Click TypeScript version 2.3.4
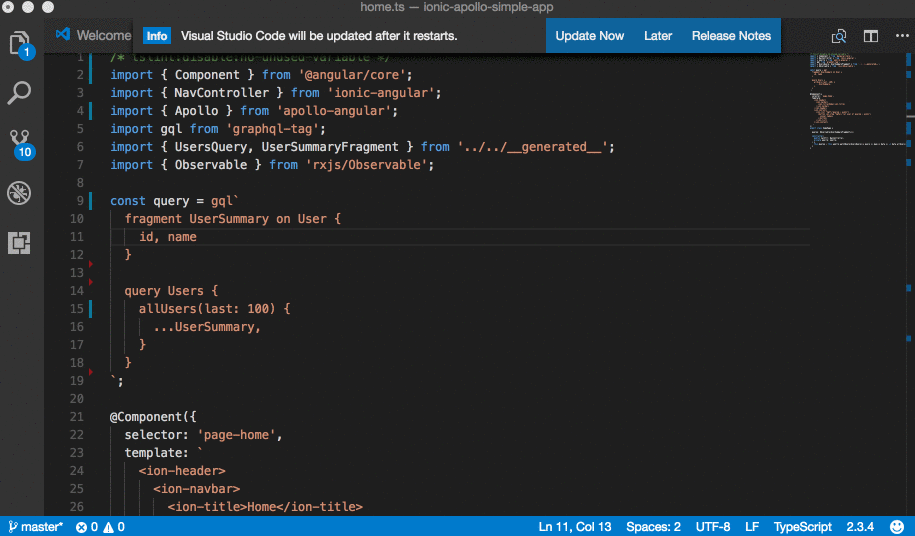The width and height of the screenshot is (915, 536). coord(860,527)
